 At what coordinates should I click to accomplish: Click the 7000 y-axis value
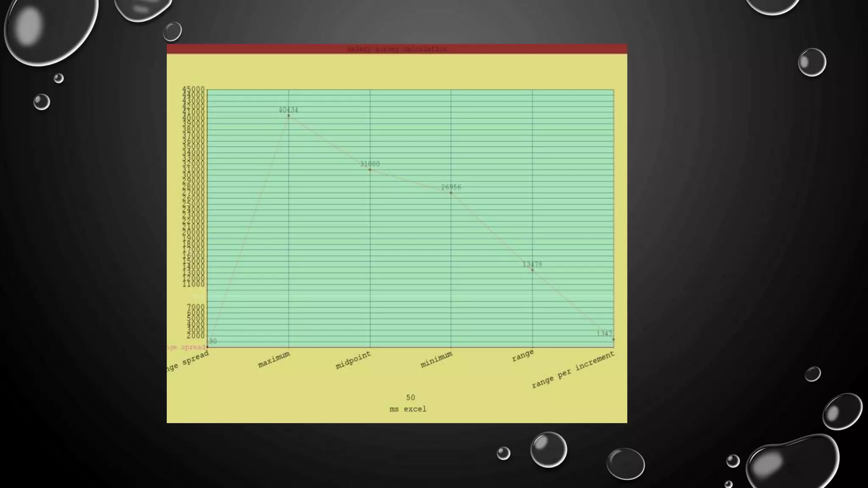[195, 307]
